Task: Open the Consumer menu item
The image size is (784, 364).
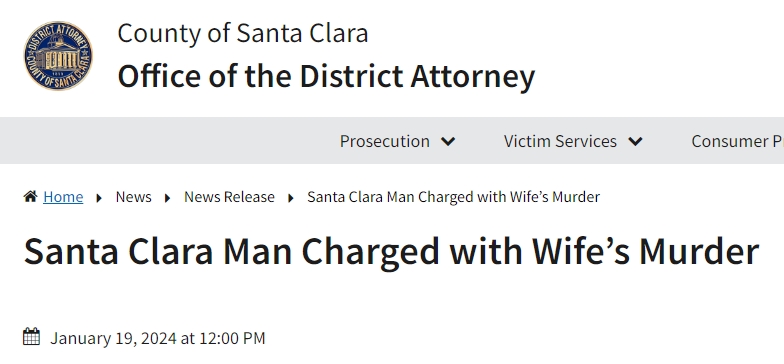Action: [x=738, y=142]
